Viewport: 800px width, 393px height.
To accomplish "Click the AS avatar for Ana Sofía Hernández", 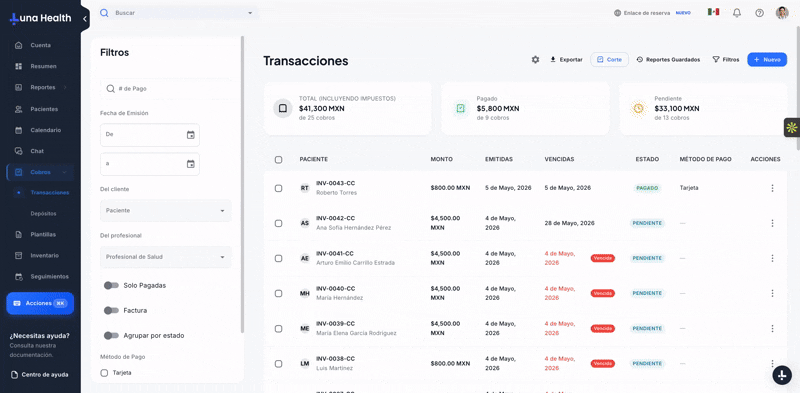I will (x=305, y=223).
